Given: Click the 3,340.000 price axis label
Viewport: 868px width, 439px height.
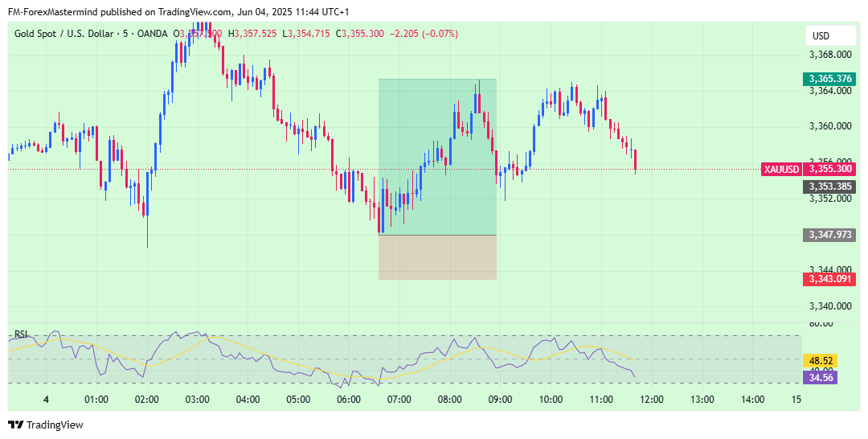Looking at the screenshot, I should point(829,306).
